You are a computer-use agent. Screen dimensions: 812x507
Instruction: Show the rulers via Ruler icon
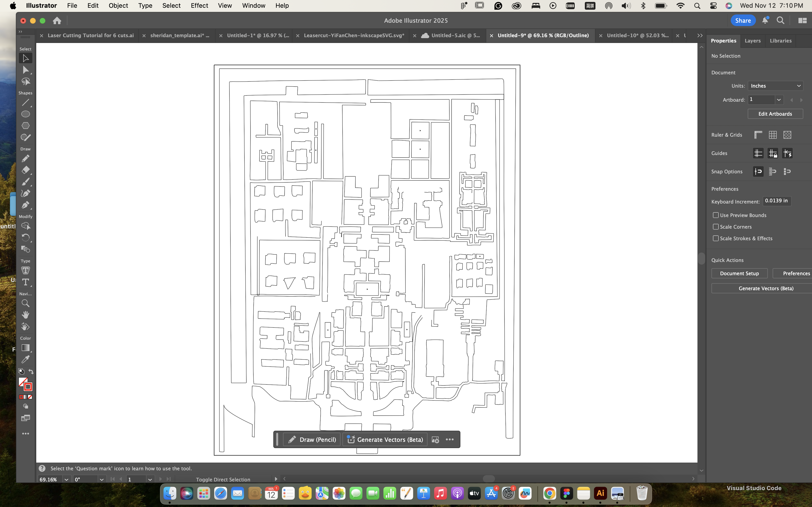[758, 135]
